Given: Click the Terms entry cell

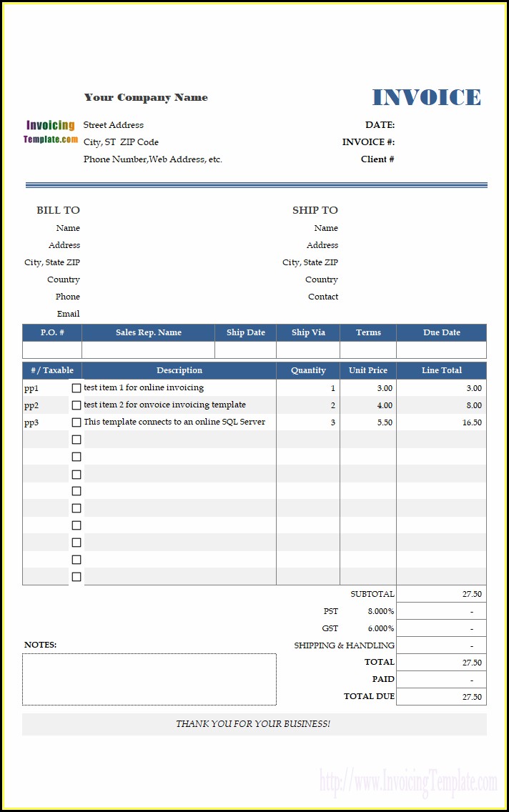Looking at the screenshot, I should 368,350.
